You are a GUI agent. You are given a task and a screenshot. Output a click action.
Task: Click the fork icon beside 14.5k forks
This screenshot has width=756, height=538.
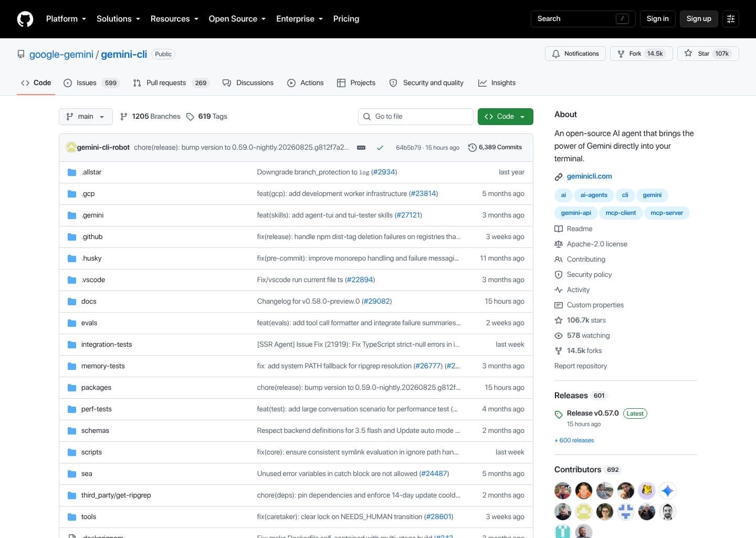coord(559,351)
